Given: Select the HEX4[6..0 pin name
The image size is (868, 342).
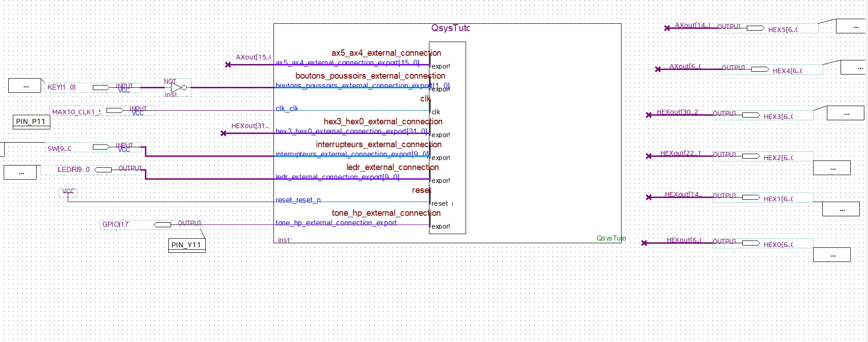Looking at the screenshot, I should [x=788, y=71].
